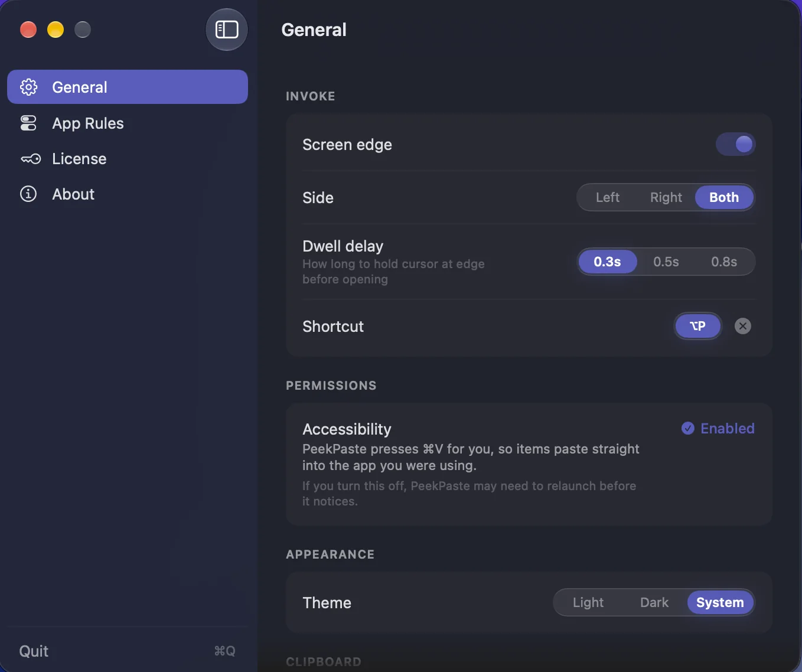Screen dimensions: 802x672
Task: Set Side to Left
Action: tap(607, 197)
